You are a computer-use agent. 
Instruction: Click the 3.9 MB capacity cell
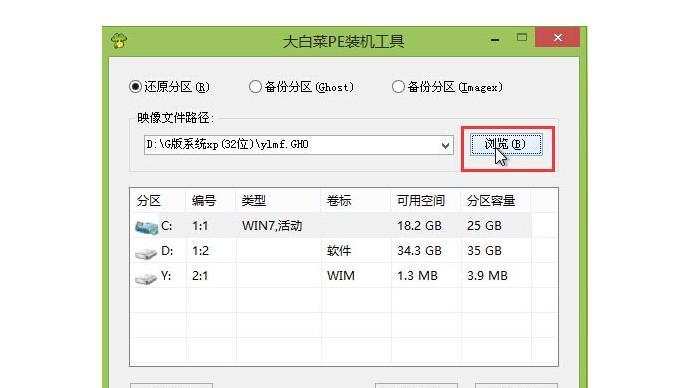click(487, 276)
